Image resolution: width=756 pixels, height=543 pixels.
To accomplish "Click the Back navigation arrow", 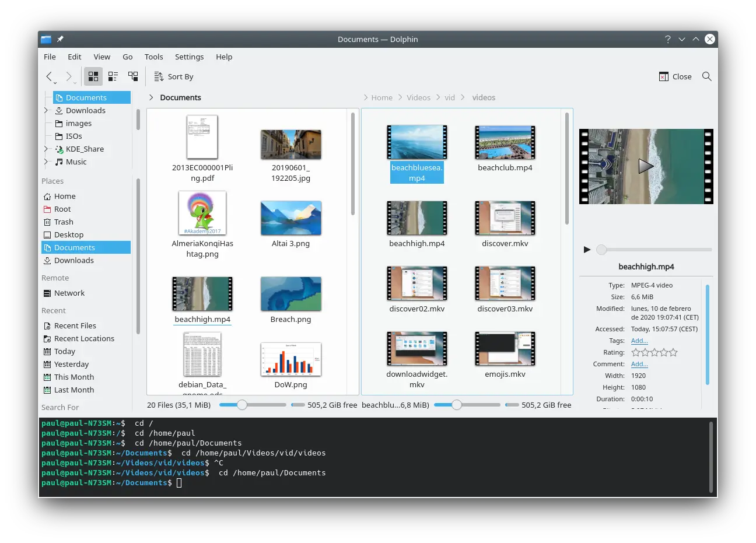I will pyautogui.click(x=50, y=76).
